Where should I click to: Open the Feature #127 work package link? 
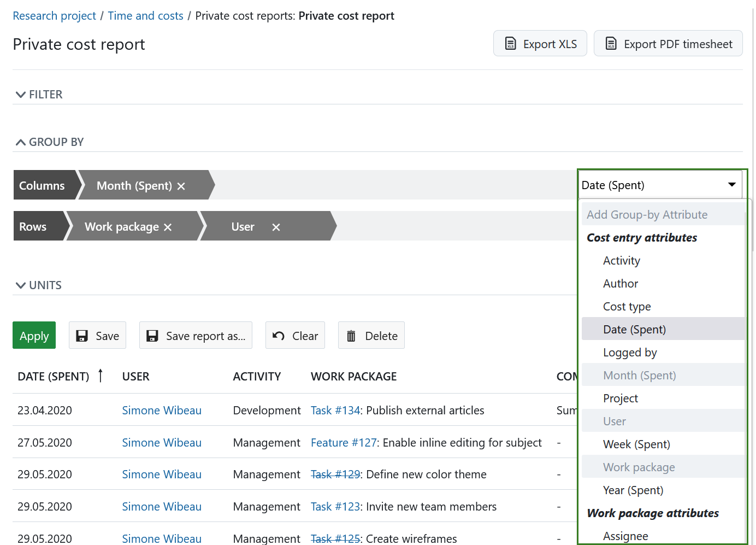pos(344,443)
